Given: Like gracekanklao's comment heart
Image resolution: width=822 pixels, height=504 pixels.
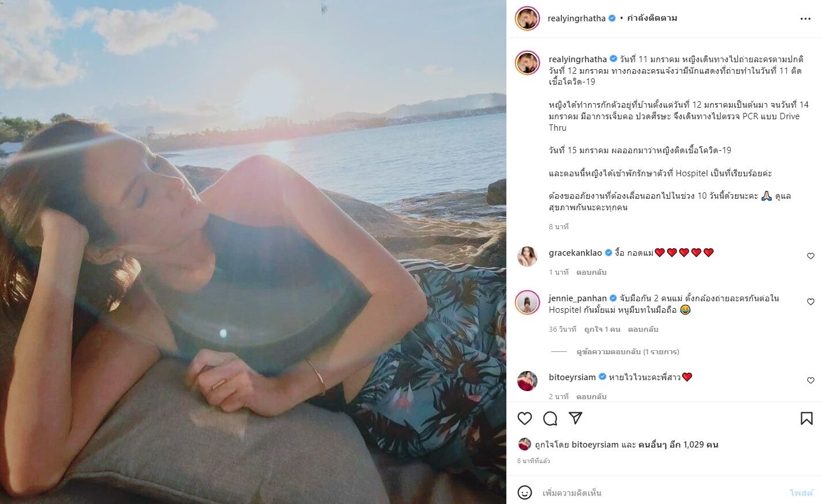Looking at the screenshot, I should click(x=810, y=256).
